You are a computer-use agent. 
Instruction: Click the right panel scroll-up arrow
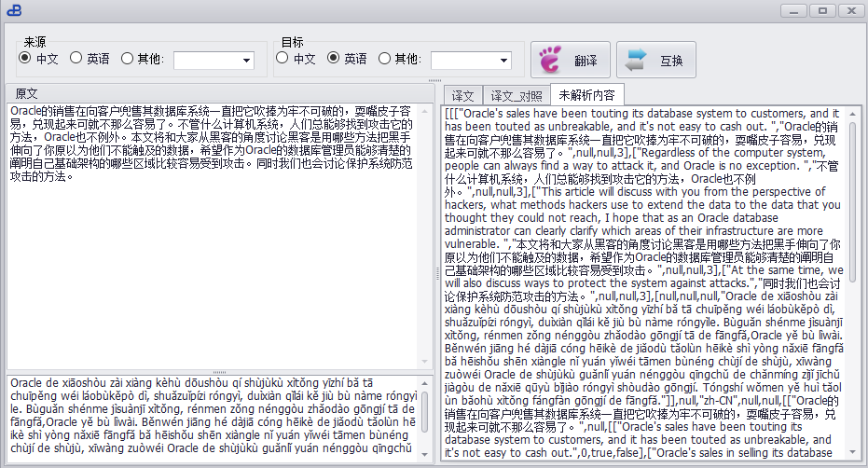point(853,114)
